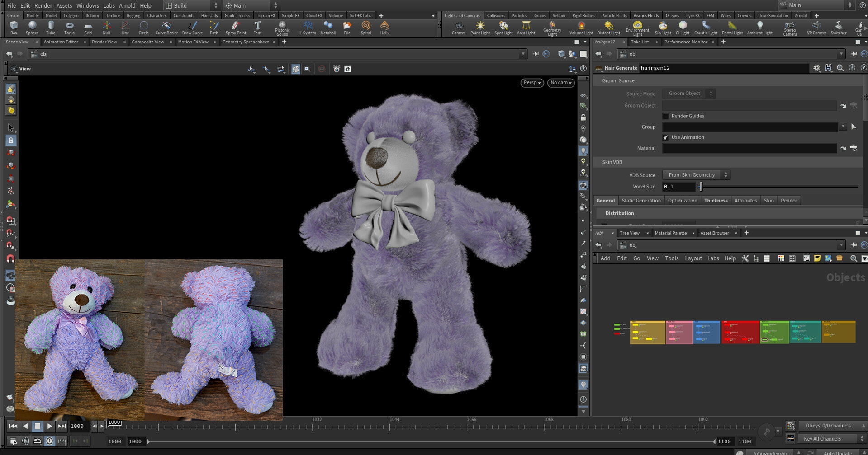
Task: Click the Switcher shelf tool
Action: [x=838, y=28]
